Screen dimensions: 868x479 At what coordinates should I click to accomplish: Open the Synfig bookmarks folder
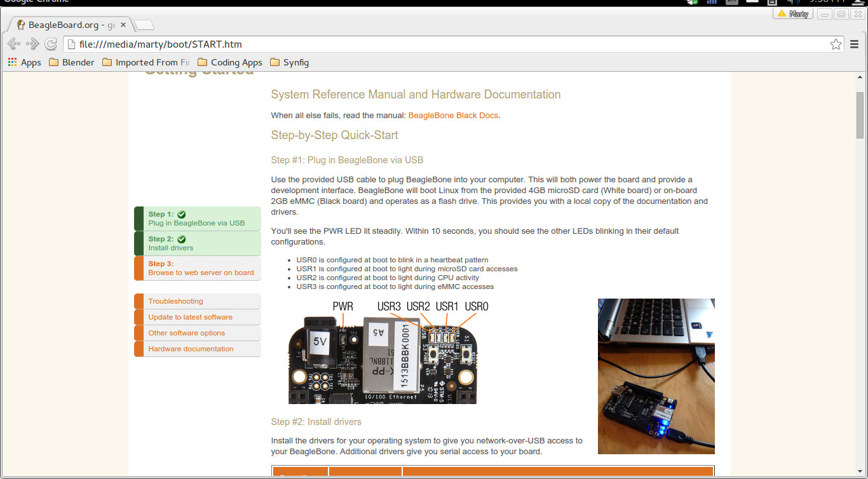coord(290,62)
